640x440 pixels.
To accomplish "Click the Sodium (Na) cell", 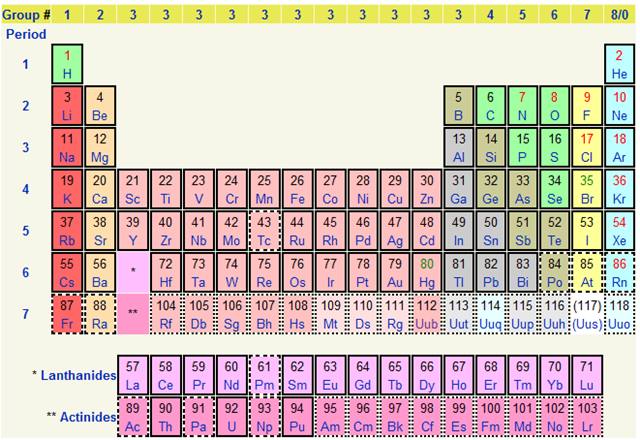I will tap(67, 147).
